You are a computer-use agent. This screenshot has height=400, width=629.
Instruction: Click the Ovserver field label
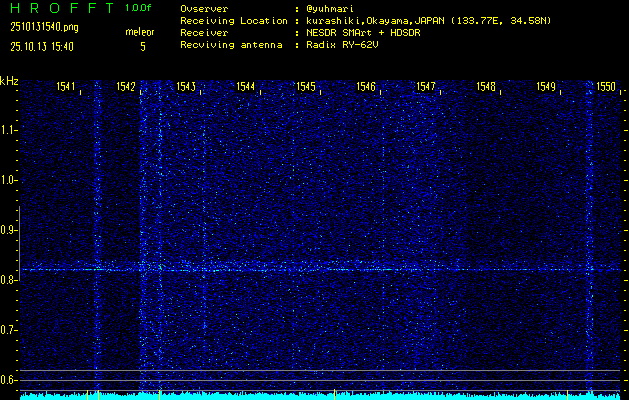tap(204, 9)
